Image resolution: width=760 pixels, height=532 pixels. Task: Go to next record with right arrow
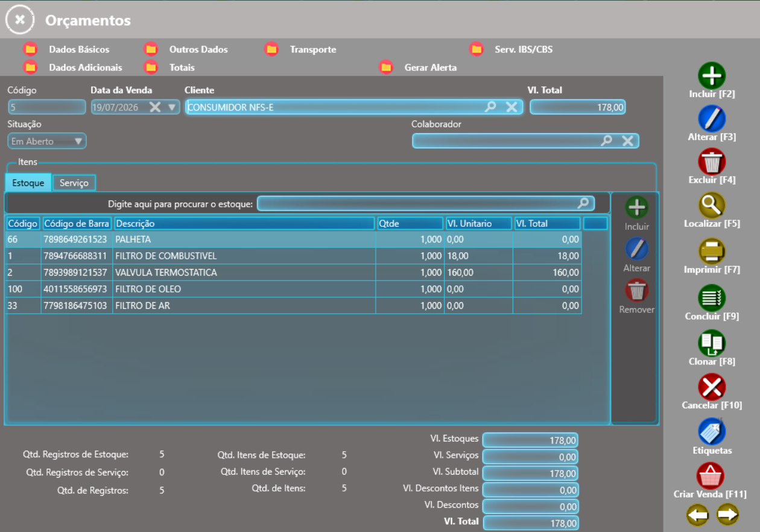point(727,515)
